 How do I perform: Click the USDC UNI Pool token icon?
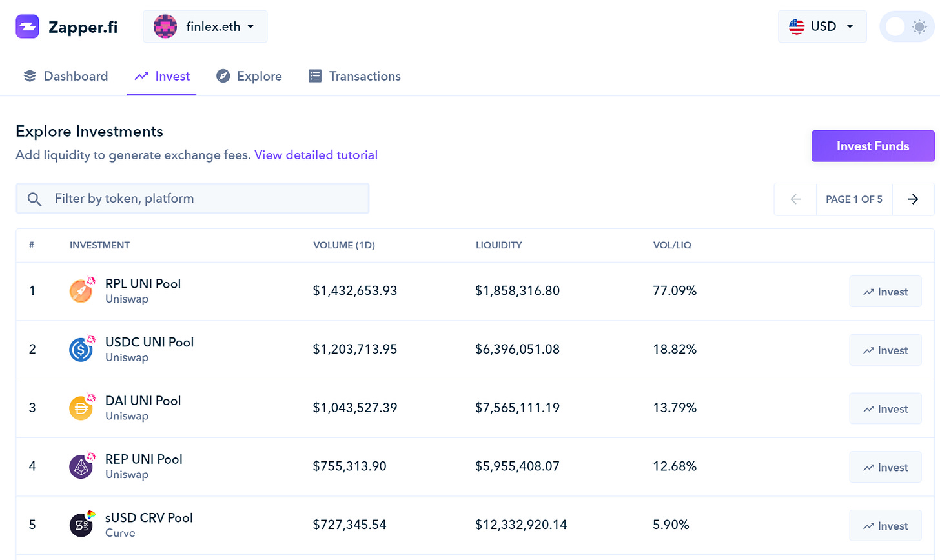(x=81, y=350)
